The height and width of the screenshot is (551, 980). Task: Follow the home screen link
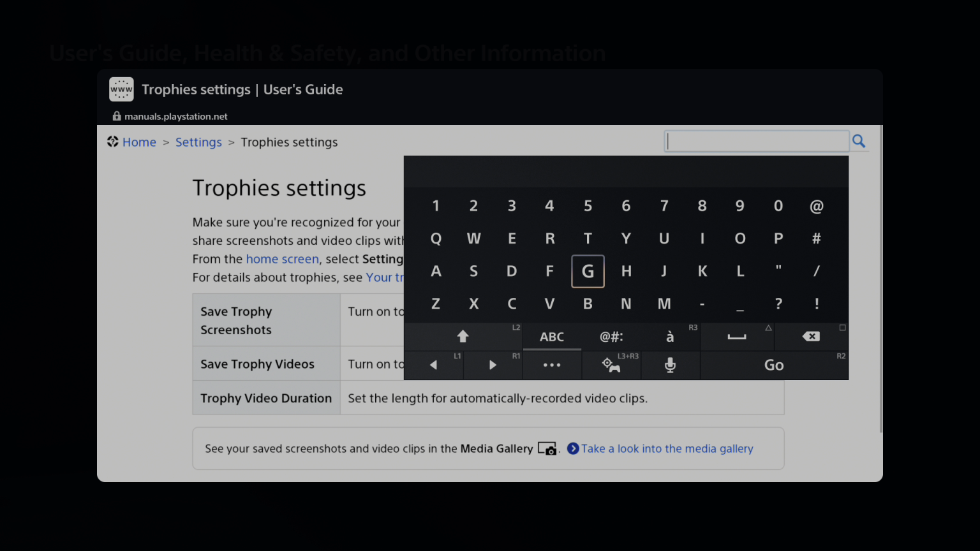[283, 259]
